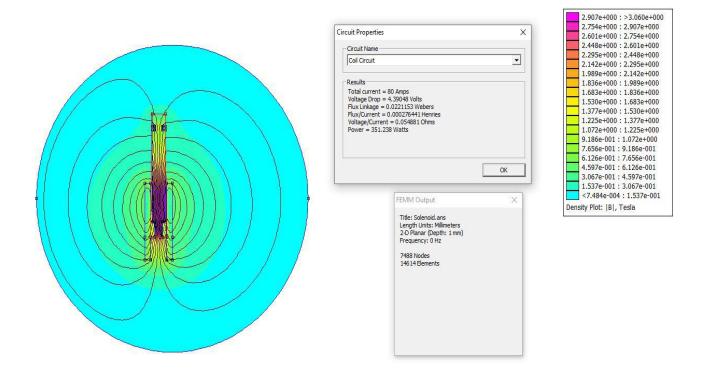Click 'Voltage Drop = 4.39048 Volts' line
The width and height of the screenshot is (705, 379).
(x=384, y=99)
